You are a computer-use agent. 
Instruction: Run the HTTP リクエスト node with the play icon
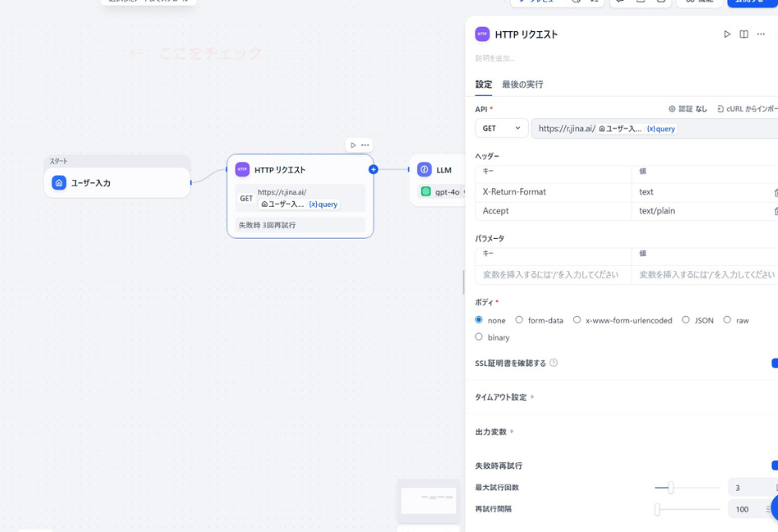(726, 34)
